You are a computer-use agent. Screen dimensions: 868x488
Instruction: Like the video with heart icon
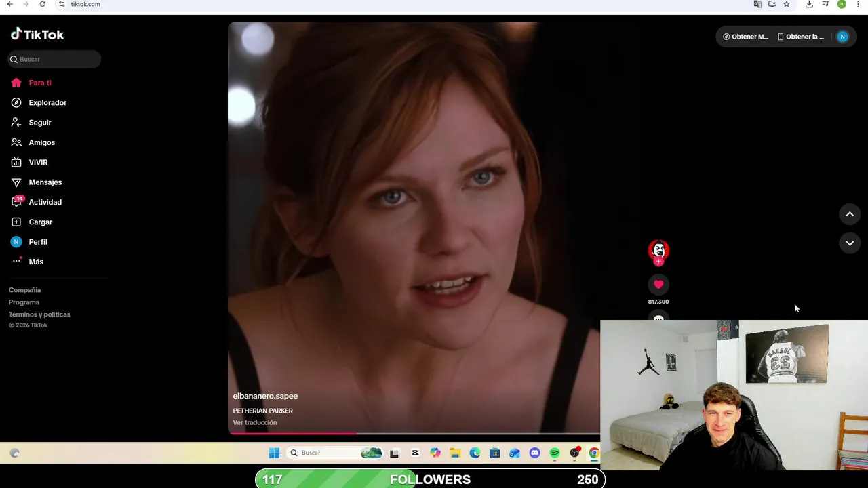click(658, 285)
